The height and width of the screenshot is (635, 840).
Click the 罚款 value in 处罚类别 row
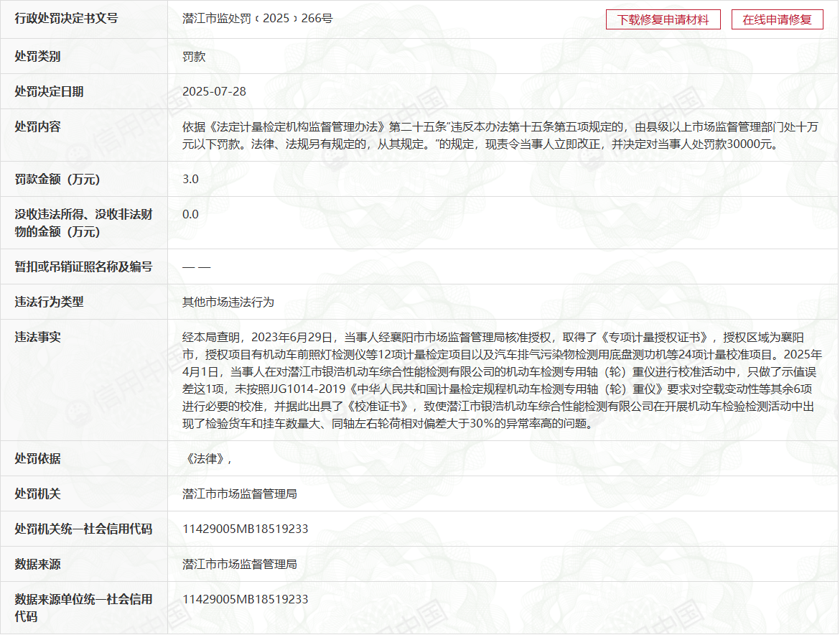click(x=194, y=56)
